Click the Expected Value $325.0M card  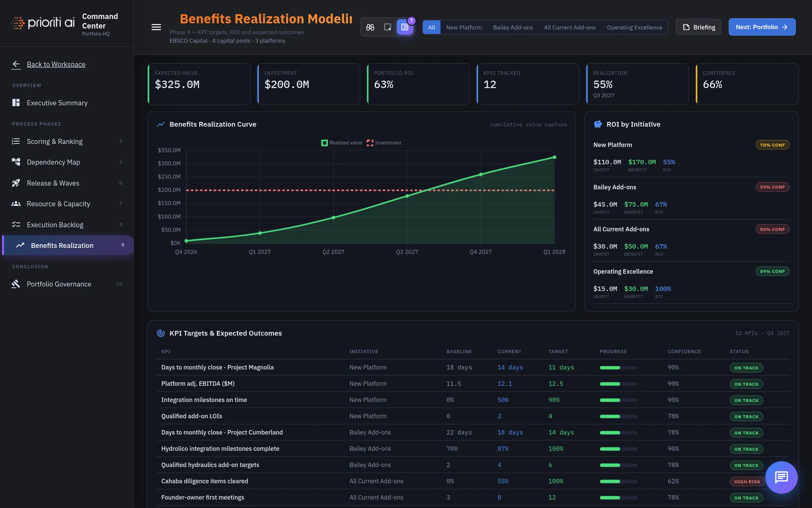199,84
